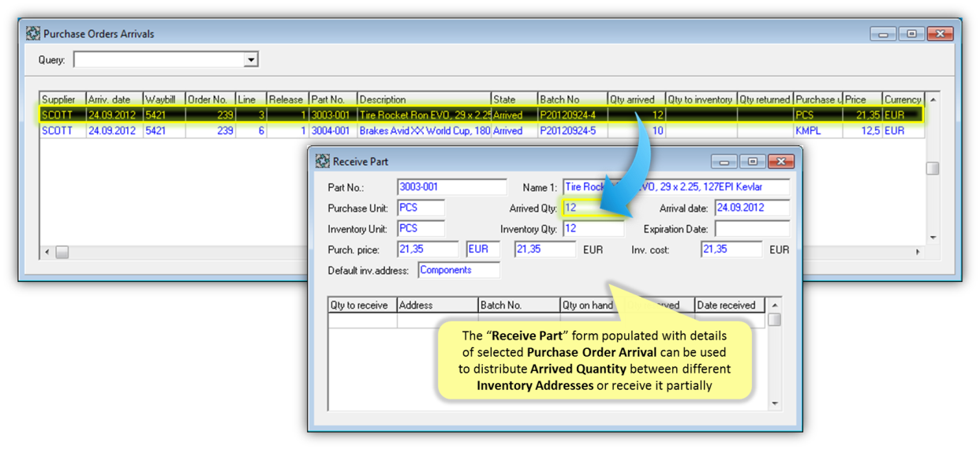The width and height of the screenshot is (980, 450).
Task: Click the Part No. column header in arrivals grid
Action: click(x=333, y=99)
